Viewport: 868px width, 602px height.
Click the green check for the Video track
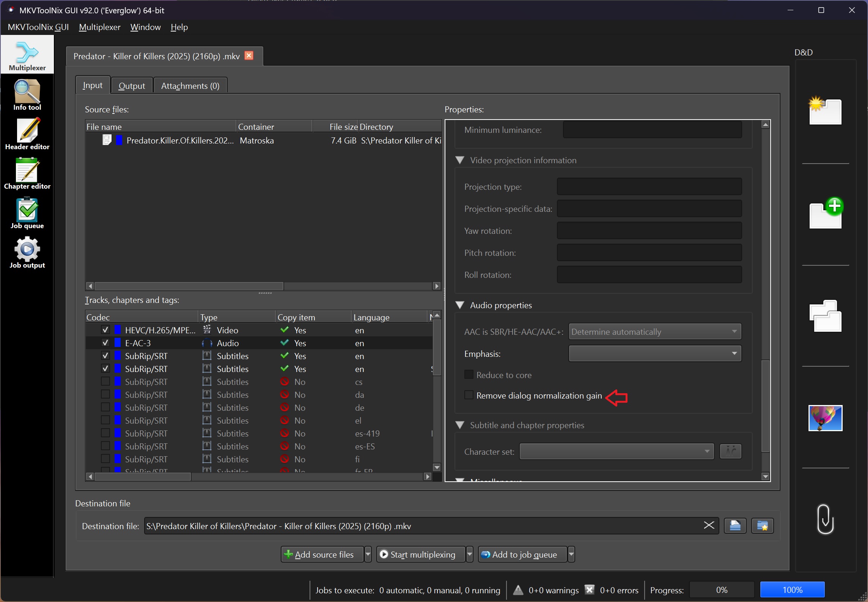285,330
